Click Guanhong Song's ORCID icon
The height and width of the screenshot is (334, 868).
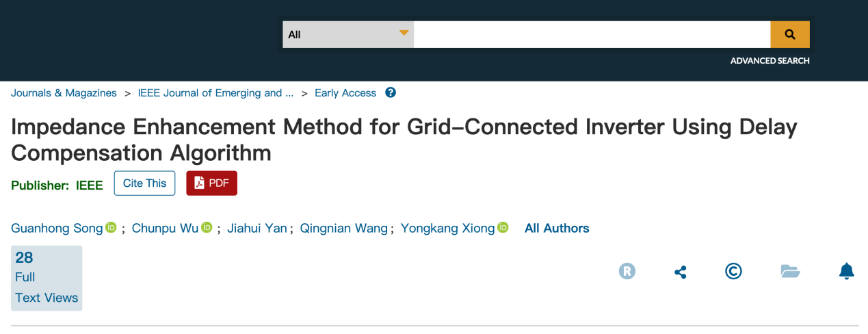click(111, 228)
